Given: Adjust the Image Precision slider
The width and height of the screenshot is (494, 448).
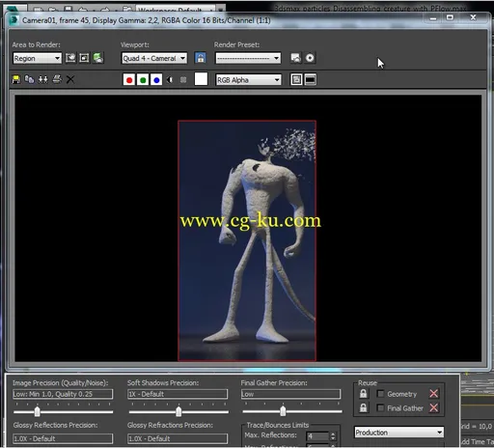Looking at the screenshot, I should coord(38,411).
